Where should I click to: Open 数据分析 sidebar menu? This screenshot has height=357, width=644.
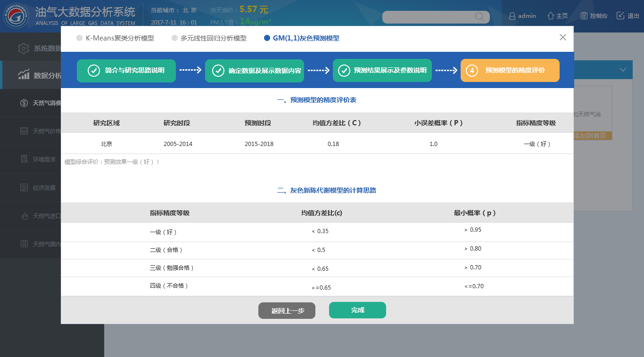point(31,75)
